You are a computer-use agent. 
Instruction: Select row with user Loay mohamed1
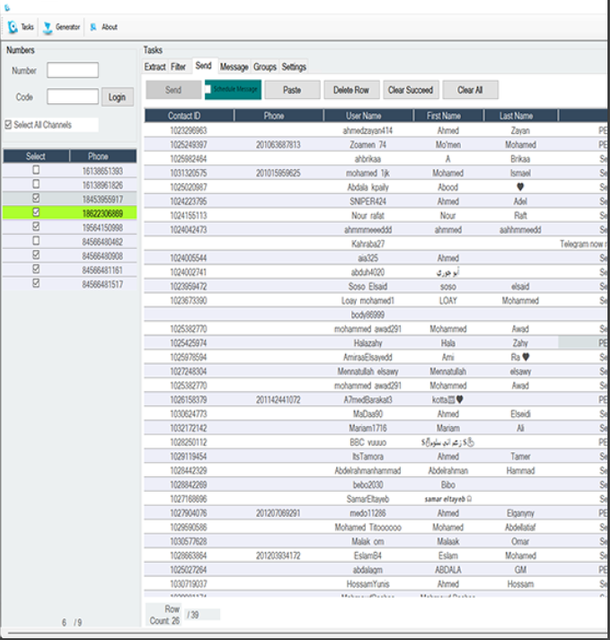[x=376, y=301]
